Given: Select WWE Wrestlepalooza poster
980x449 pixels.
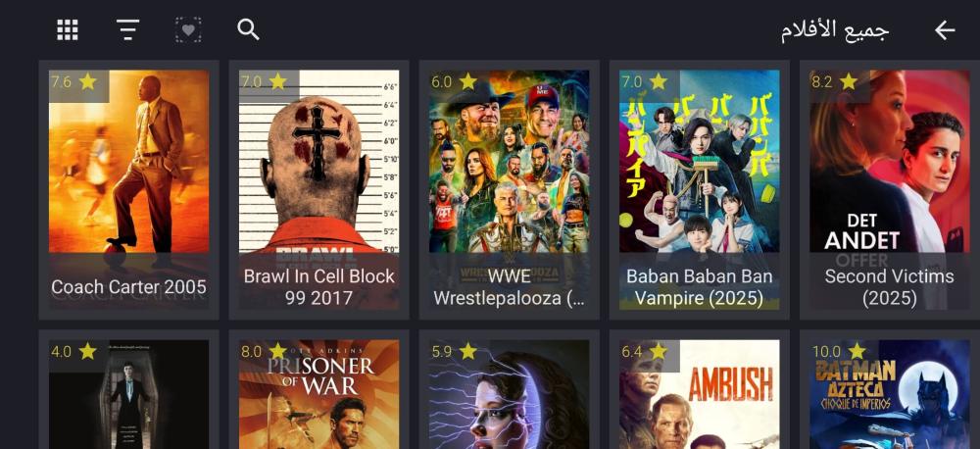Looking at the screenshot, I should pos(509,190).
